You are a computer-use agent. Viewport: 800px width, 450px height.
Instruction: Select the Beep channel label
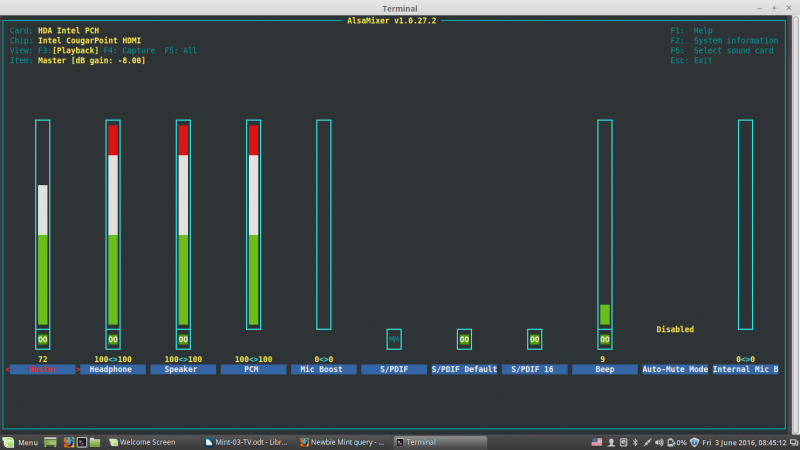(605, 369)
